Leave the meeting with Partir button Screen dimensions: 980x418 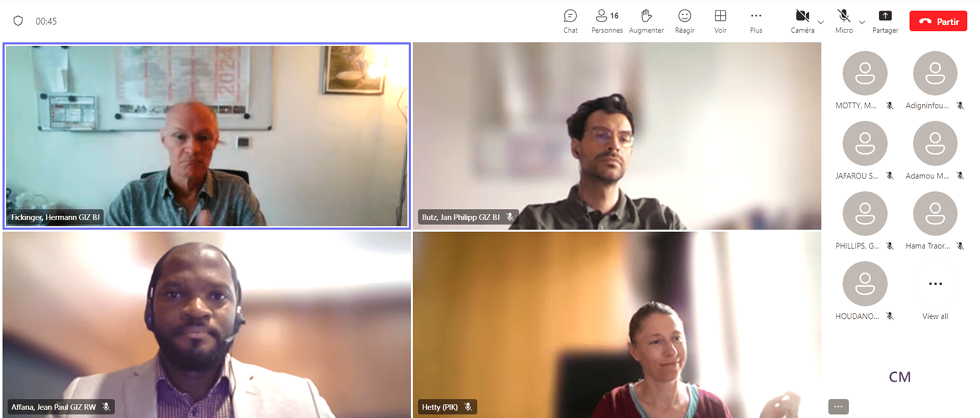938,21
